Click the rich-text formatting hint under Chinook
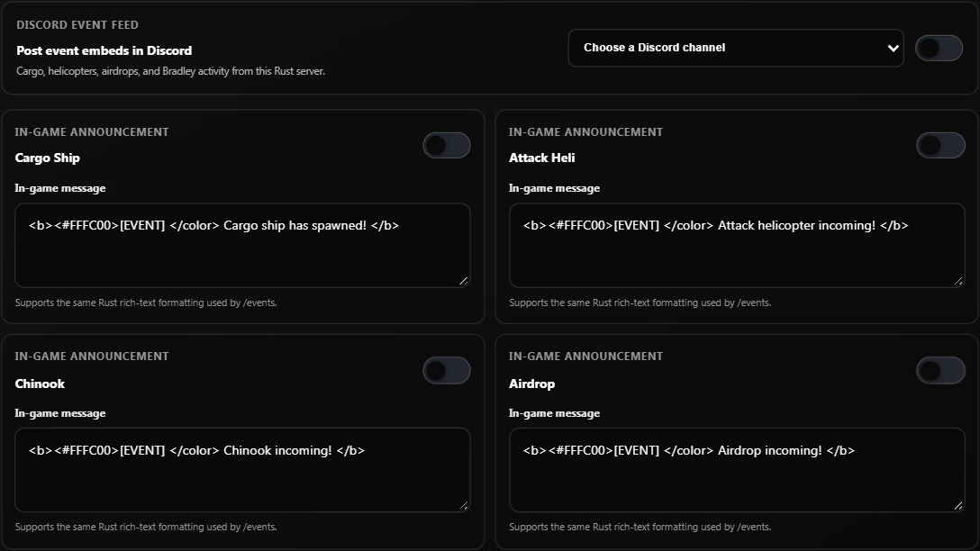Viewport: 980px width, 551px height. click(146, 527)
